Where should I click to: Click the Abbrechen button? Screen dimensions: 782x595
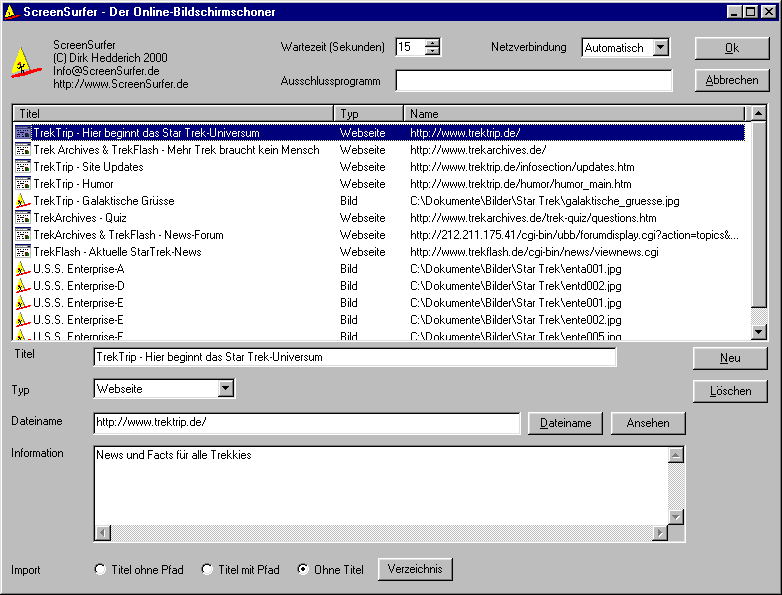click(x=732, y=80)
